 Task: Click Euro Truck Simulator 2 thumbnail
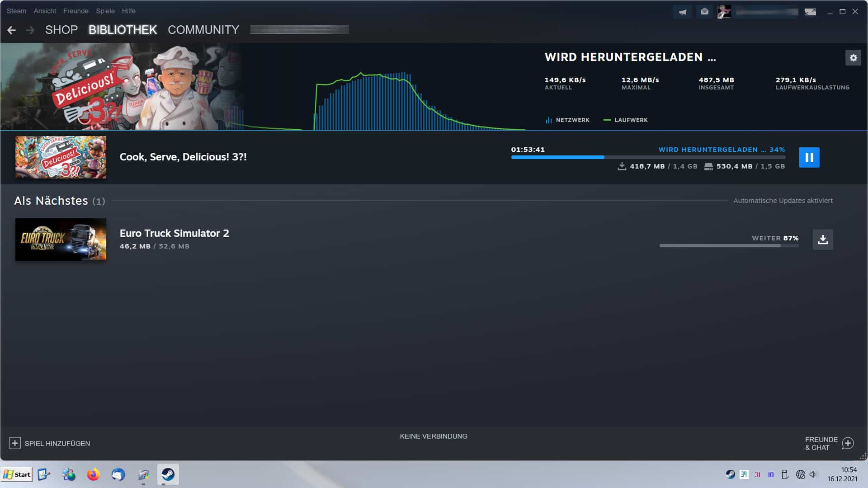click(61, 239)
